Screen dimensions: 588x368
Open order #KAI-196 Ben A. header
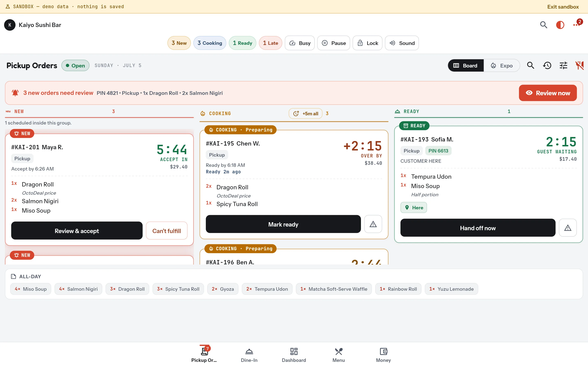tap(230, 262)
